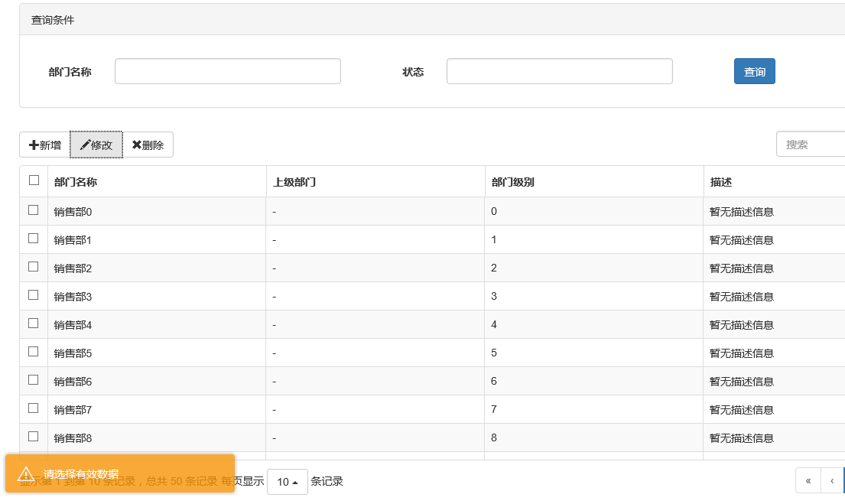Screen dimensions: 845x504
Task: Go to first page with double-arrow button
Action: pyautogui.click(x=808, y=481)
